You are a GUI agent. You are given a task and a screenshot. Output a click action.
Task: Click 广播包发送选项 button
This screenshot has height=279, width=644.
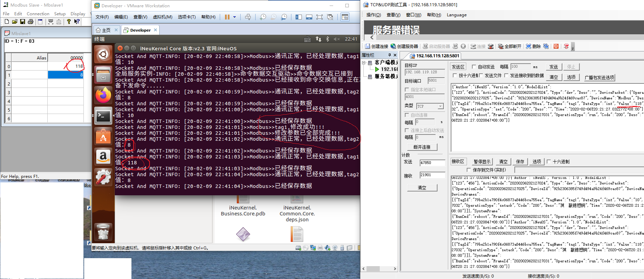[x=599, y=77]
